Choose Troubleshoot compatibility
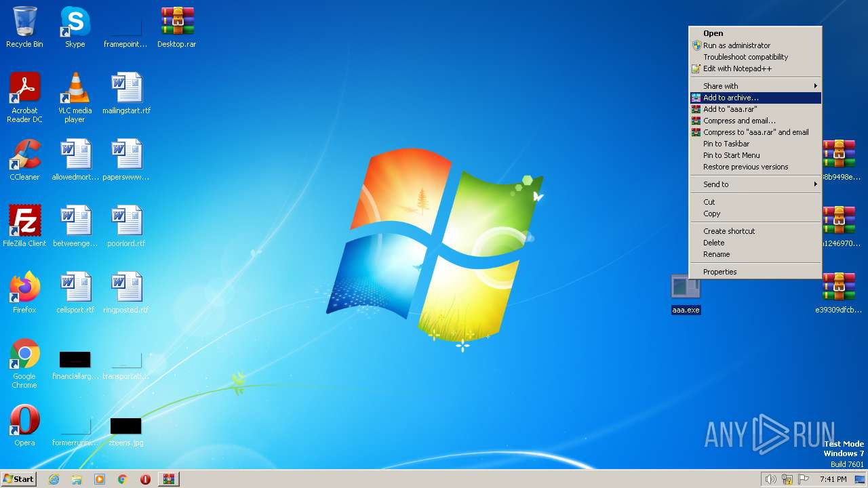Image resolution: width=868 pixels, height=488 pixels. pos(755,57)
